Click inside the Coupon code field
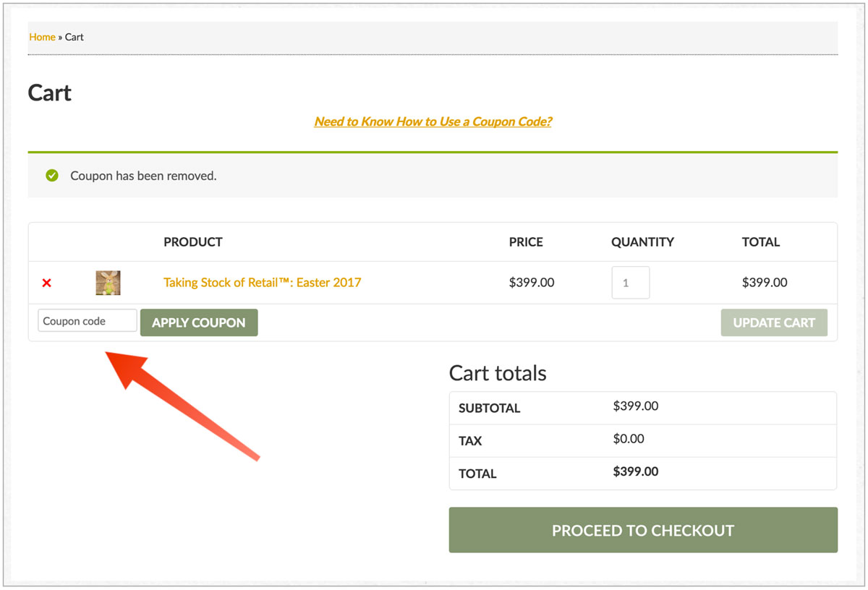This screenshot has height=590, width=868. pyautogui.click(x=87, y=320)
